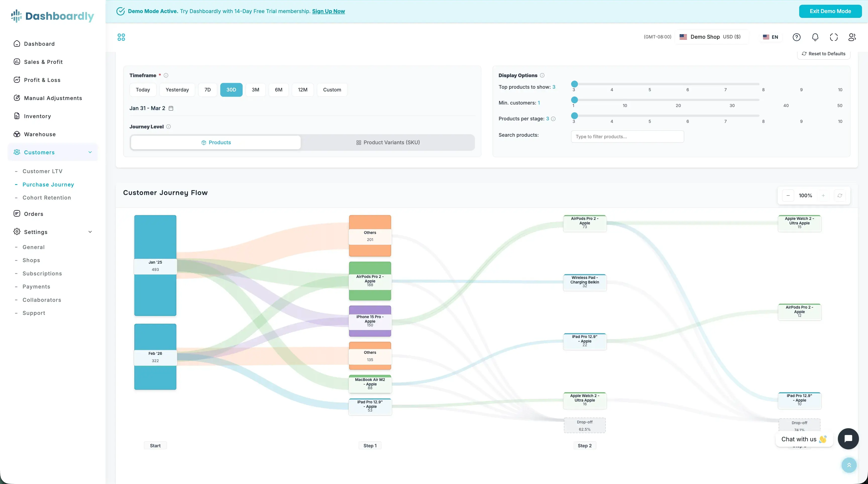Open the user account icon
The height and width of the screenshot is (484, 868).
click(x=852, y=37)
